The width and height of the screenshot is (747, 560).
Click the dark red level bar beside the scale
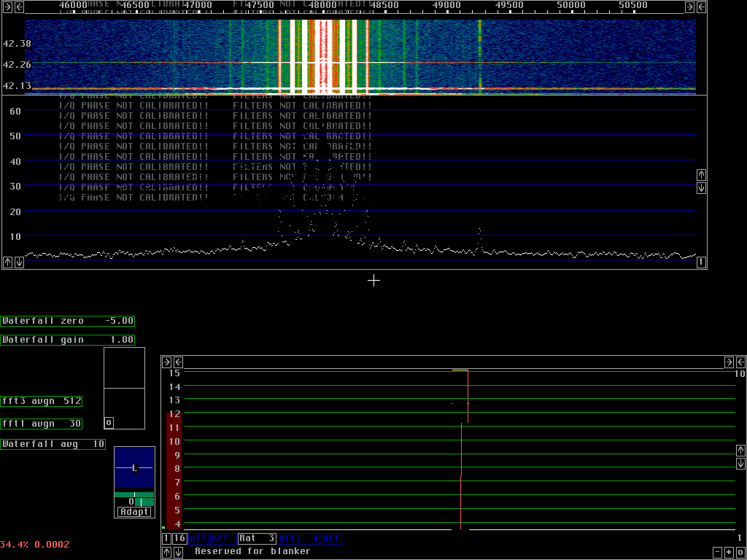coord(174,470)
